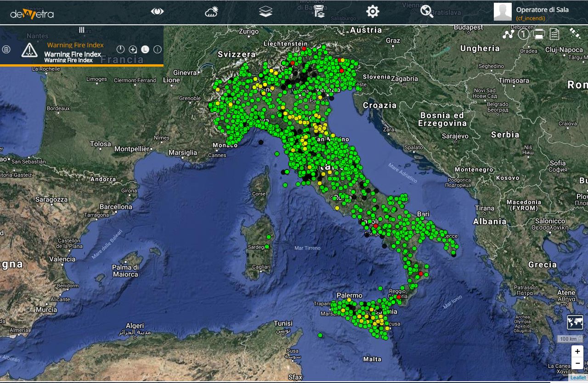Expand layer options three-dot menu
Viewport: 588px width, 383px height.
tap(157, 49)
